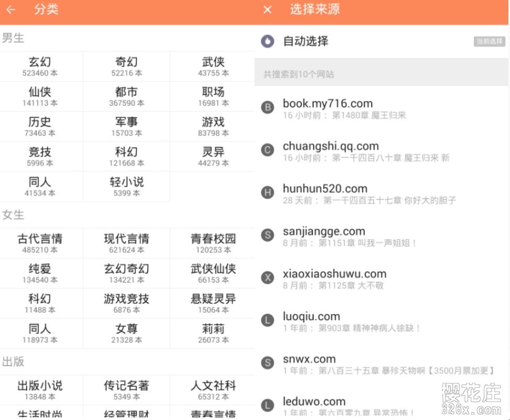Select chapter text 第1151章 叫我一声姐姐
This screenshot has width=510, height=420.
367,243
